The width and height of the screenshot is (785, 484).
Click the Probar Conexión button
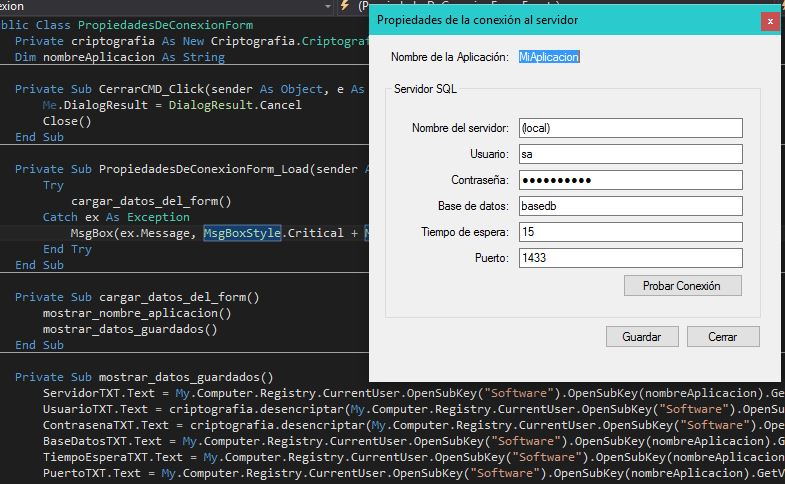pyautogui.click(x=682, y=286)
